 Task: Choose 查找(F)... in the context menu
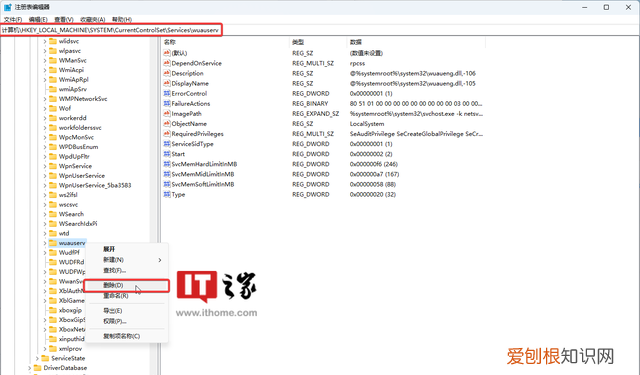coord(127,271)
